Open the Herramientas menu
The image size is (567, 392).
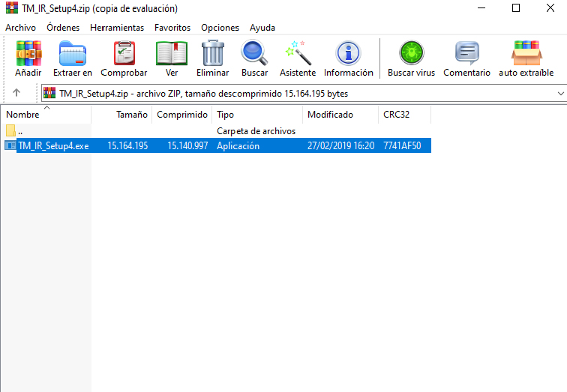click(x=117, y=28)
